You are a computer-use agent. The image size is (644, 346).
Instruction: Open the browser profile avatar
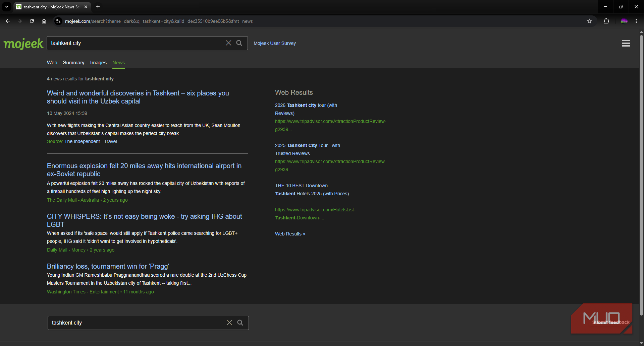point(624,21)
